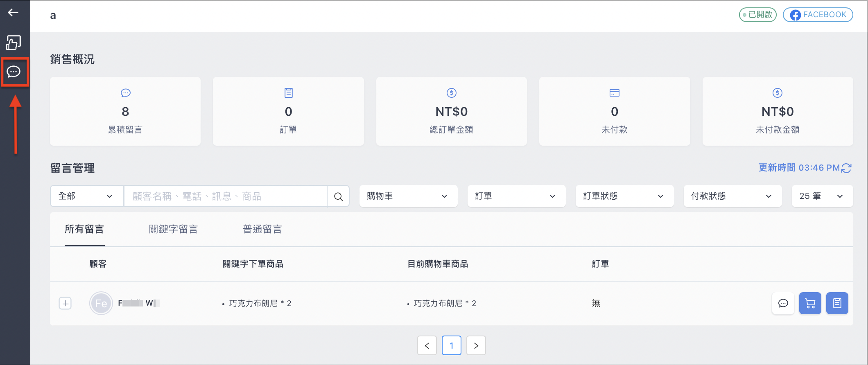Click the Facebook logo icon
The width and height of the screenshot is (868, 365).
pos(795,15)
